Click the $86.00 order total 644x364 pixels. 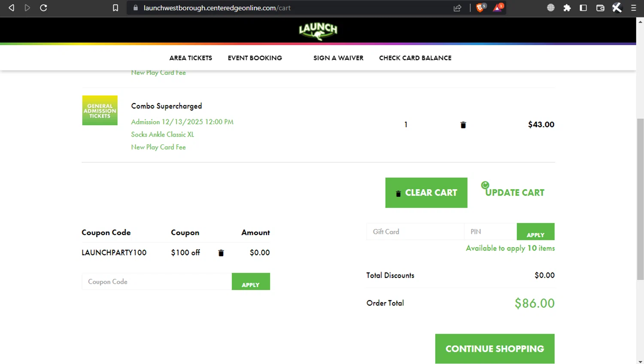535,303
